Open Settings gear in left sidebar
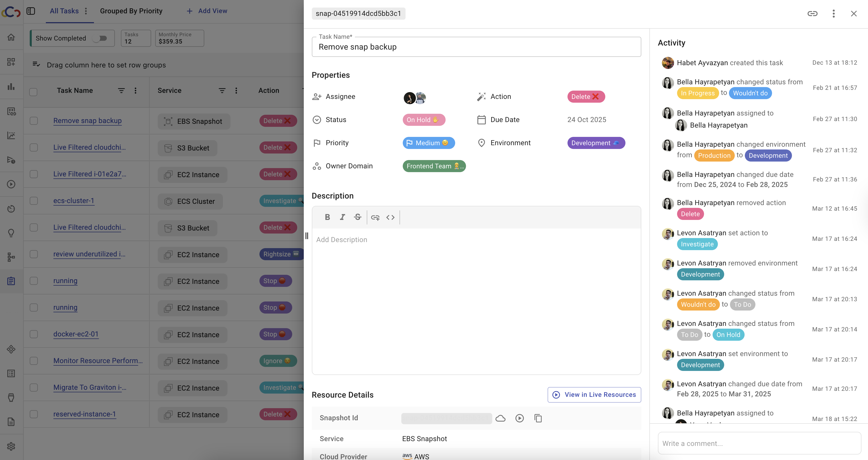 11,446
